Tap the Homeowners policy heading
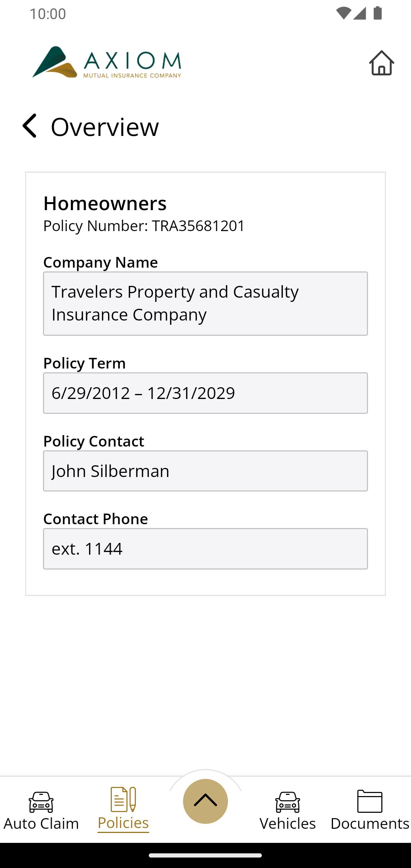 (105, 203)
